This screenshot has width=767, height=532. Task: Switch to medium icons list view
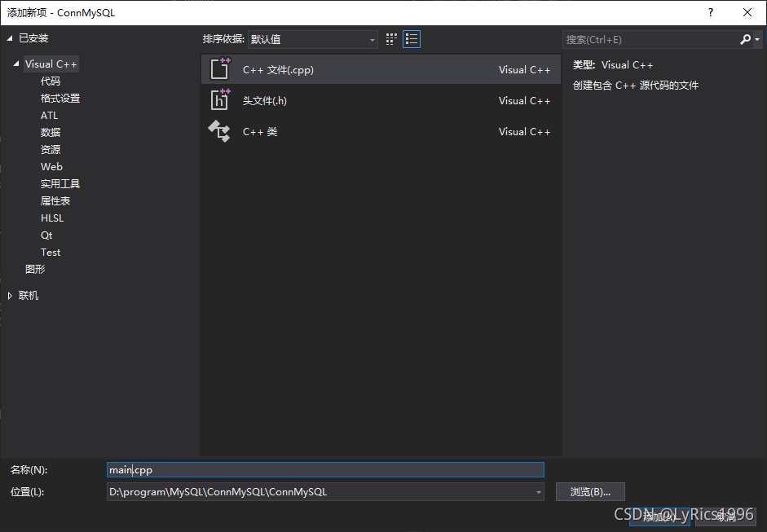pyautogui.click(x=412, y=39)
